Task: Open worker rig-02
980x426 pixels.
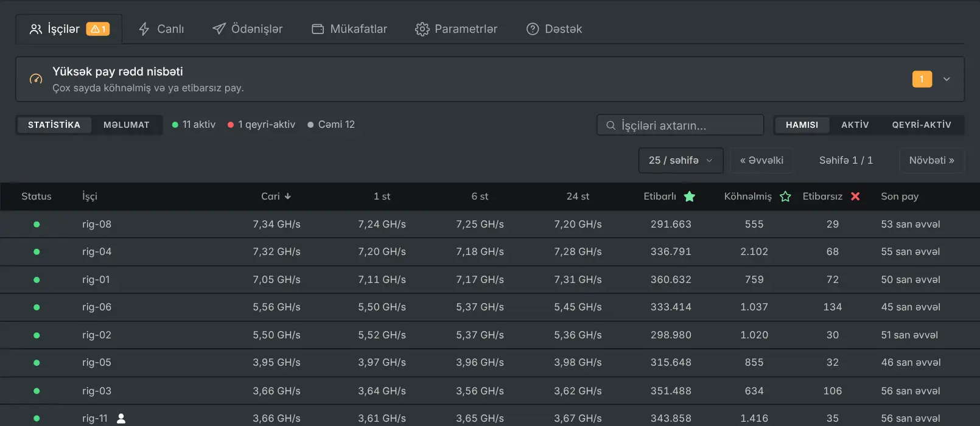Action: [97, 335]
